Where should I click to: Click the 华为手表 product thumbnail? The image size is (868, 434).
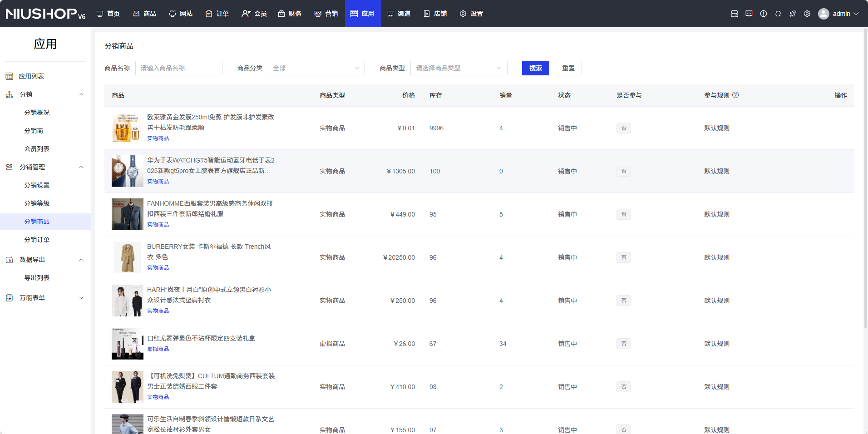pyautogui.click(x=127, y=171)
